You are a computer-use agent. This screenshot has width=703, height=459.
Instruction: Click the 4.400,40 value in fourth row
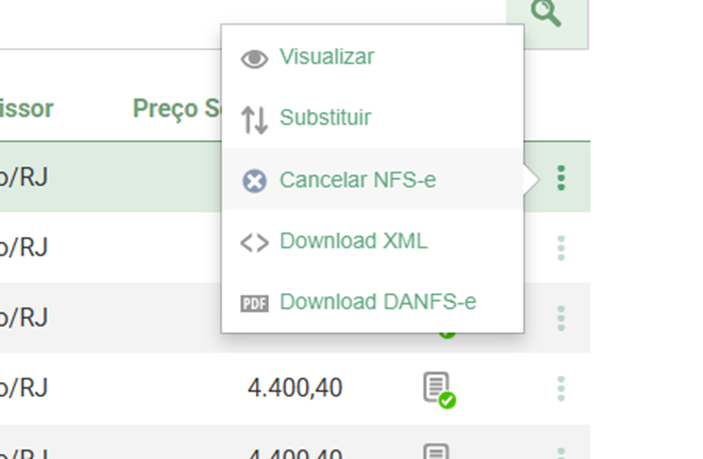295,388
